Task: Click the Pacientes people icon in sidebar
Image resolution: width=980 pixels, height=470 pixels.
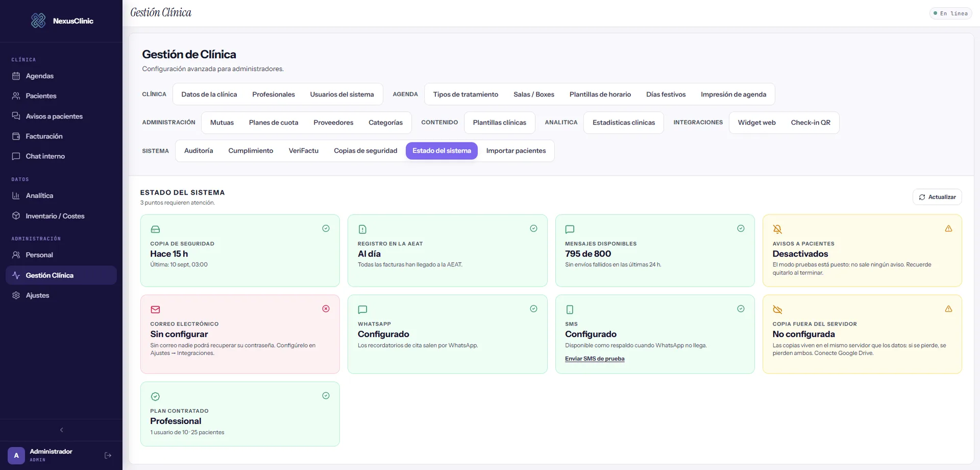Action: coord(16,96)
